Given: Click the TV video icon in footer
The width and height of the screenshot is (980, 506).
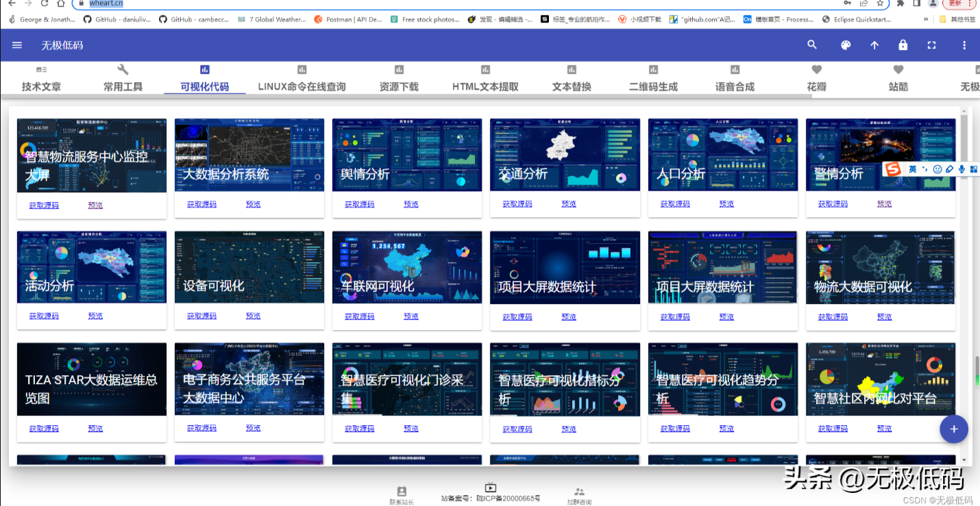Looking at the screenshot, I should point(491,488).
